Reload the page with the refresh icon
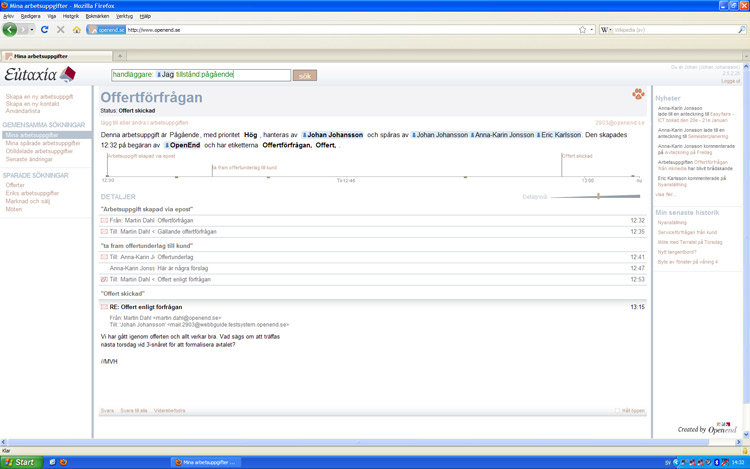Viewport: 750px width, 469px height. coord(45,30)
